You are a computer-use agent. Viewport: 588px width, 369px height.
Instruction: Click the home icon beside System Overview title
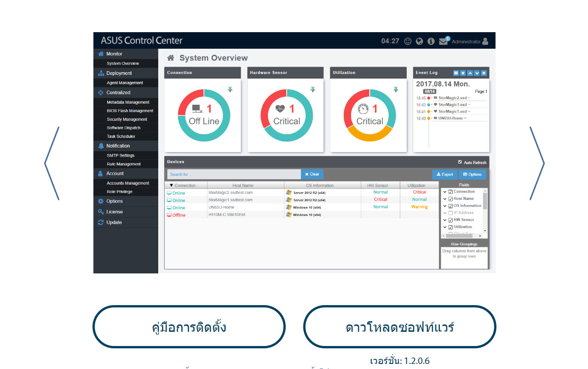(171, 58)
